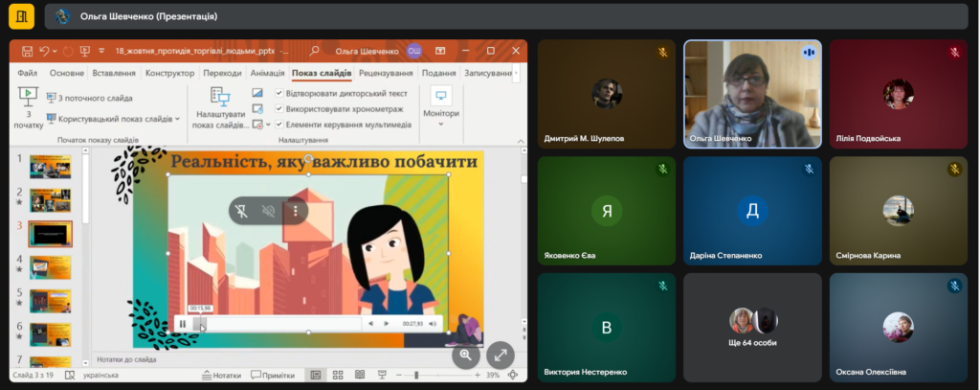Image resolution: width=980 pixels, height=390 pixels.
Task: Click 'Нотатки' button in status bar
Action: pos(221,376)
